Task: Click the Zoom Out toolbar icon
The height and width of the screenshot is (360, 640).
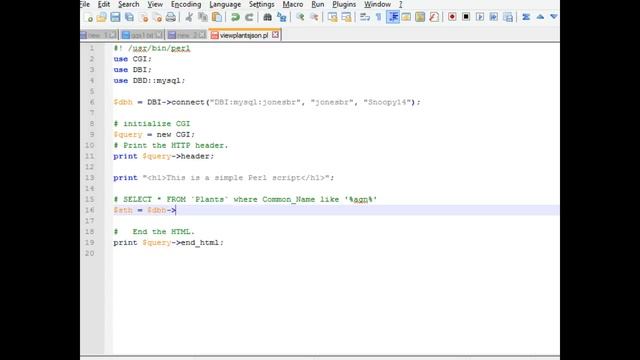Action: pos(314,17)
